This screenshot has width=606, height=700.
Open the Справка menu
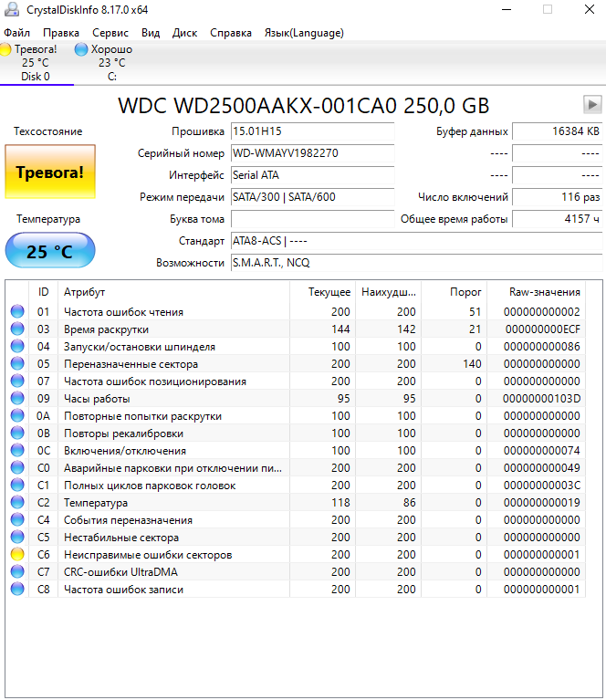click(231, 33)
